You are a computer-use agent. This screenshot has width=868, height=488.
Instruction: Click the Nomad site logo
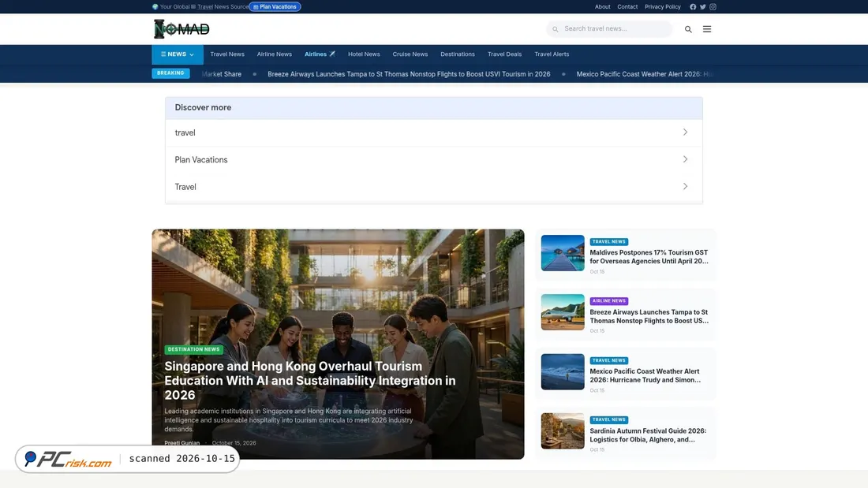[181, 28]
